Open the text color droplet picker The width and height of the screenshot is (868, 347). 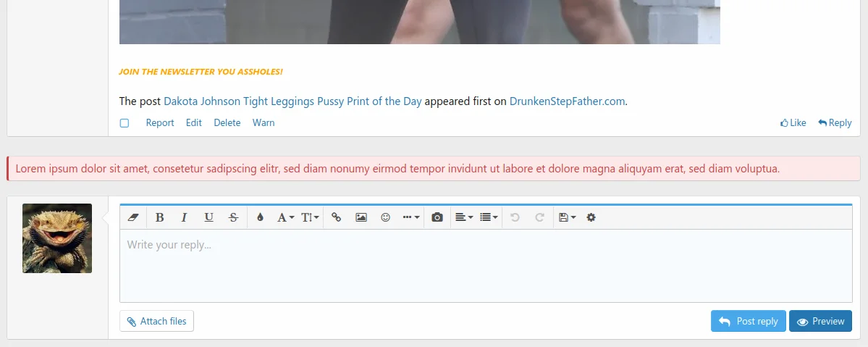click(261, 217)
